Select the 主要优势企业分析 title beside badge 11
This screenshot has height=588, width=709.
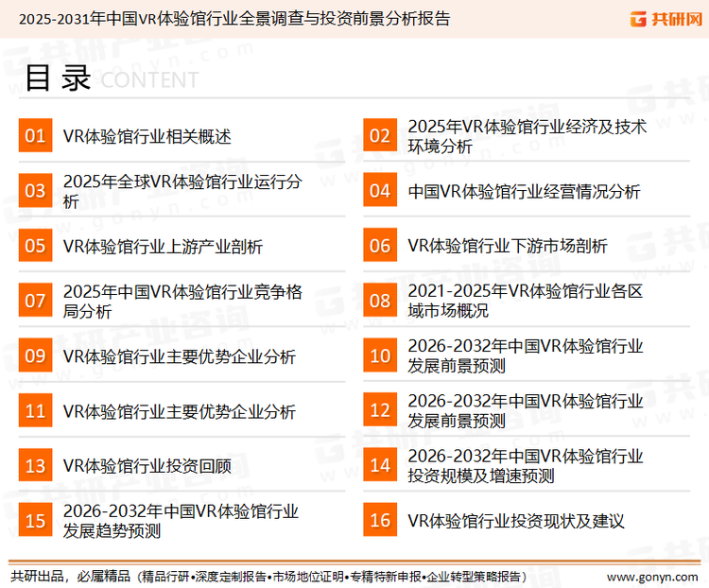(x=180, y=411)
